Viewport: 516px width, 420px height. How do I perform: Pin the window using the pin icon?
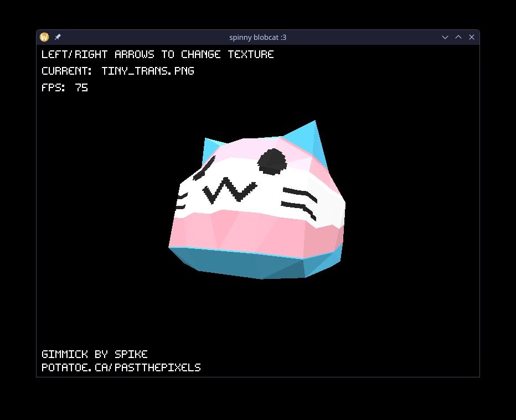pos(58,37)
